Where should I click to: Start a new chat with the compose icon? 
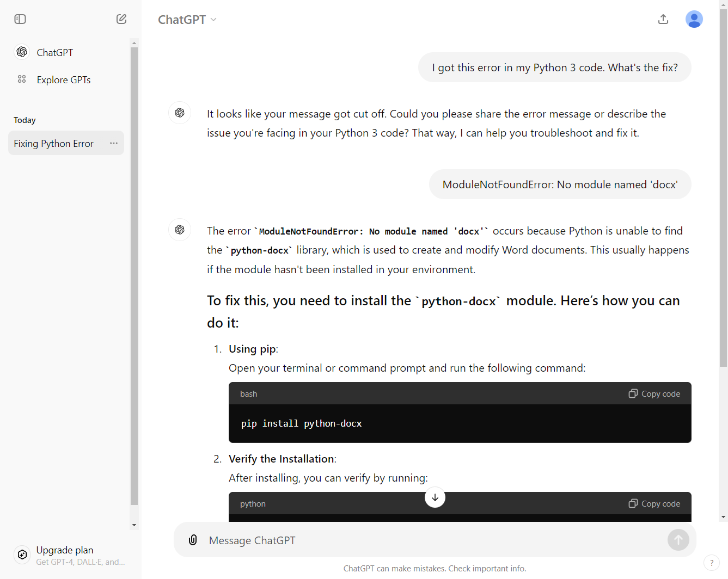121,19
